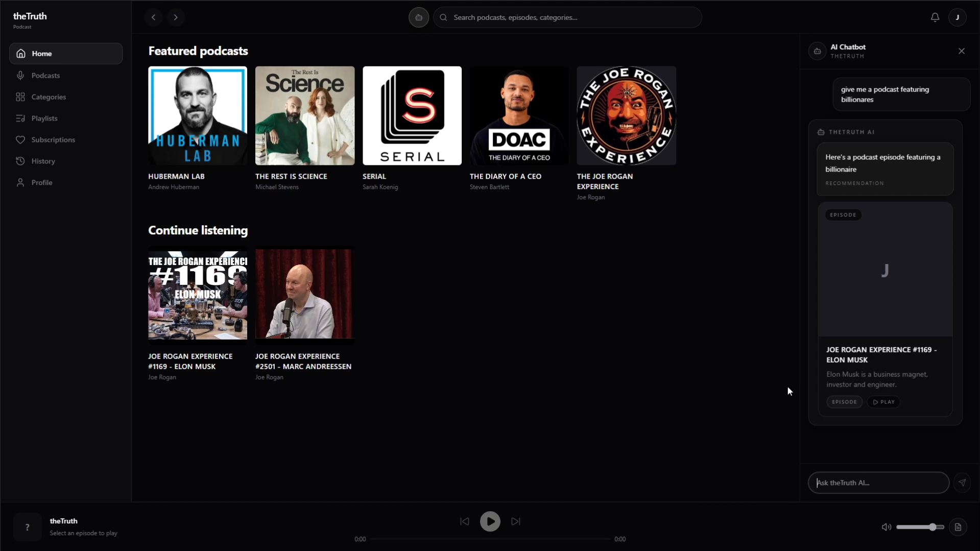Click the Continue listening heading
Image resolution: width=980 pixels, height=551 pixels.
[198, 230]
